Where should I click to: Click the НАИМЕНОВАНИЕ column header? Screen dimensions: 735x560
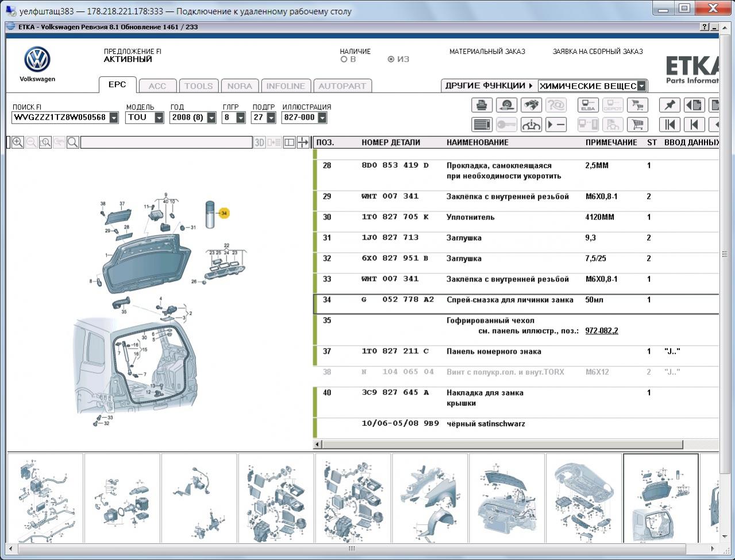click(478, 142)
